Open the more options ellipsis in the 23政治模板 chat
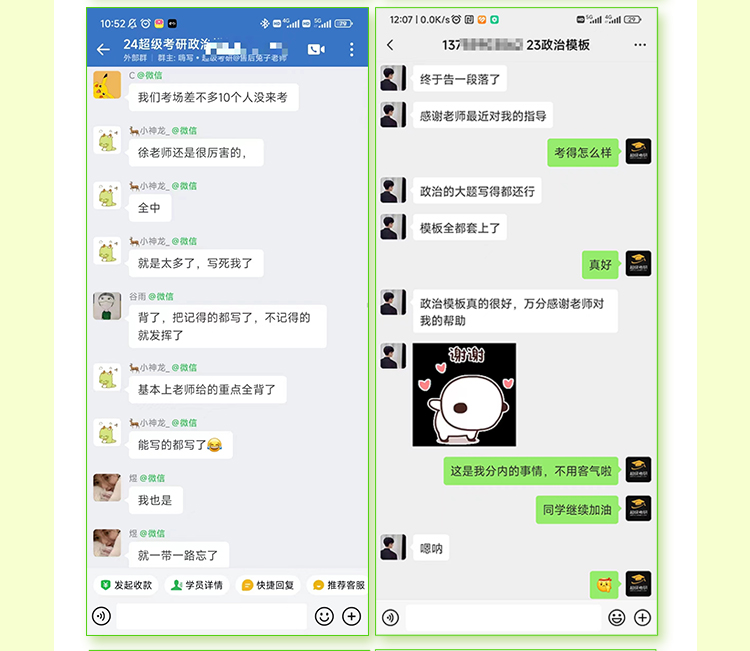 (640, 45)
